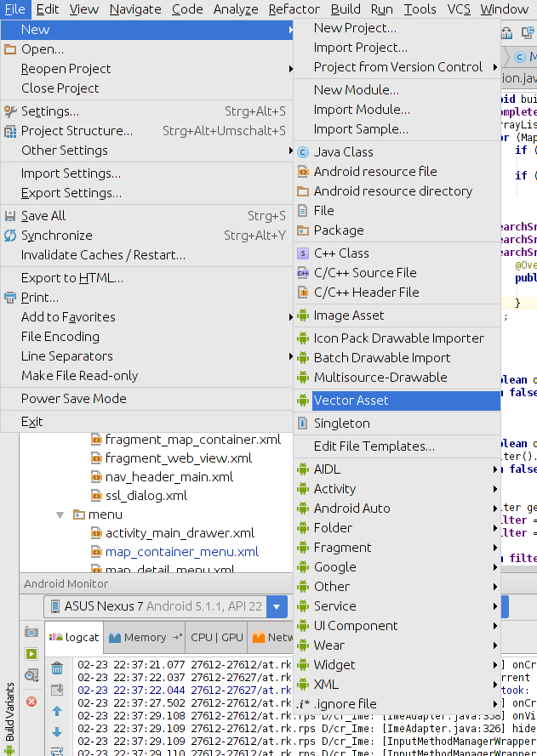Click the system information capture icon

click(31, 676)
